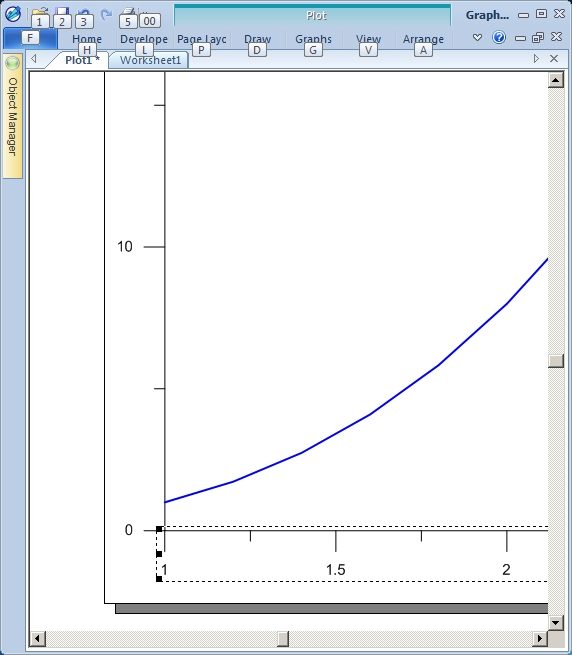Click the vertical scrollbar down arrow
The width and height of the screenshot is (572, 655).
point(556,623)
